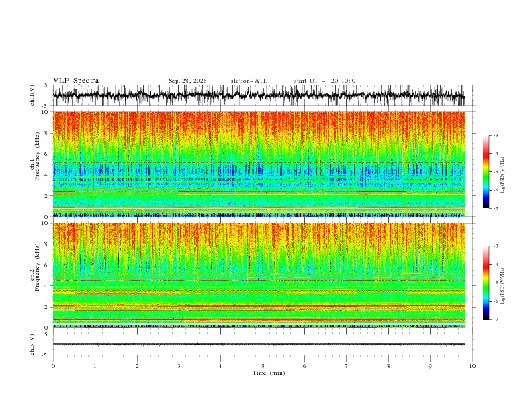
Task: Click the ch.3(V) waveform axis label
Action: 32,345
